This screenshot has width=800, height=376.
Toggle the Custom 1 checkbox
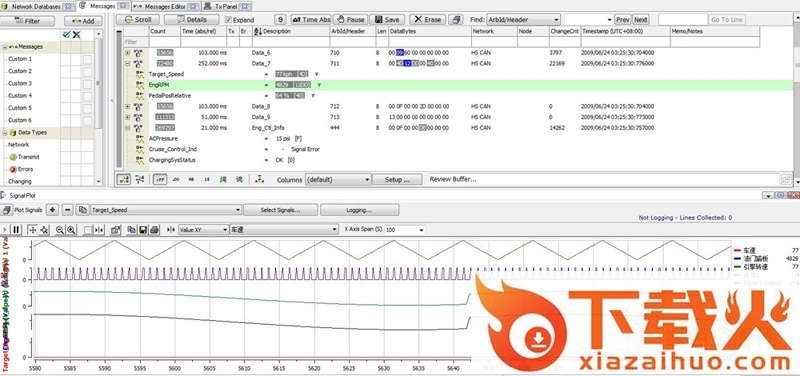pos(87,59)
